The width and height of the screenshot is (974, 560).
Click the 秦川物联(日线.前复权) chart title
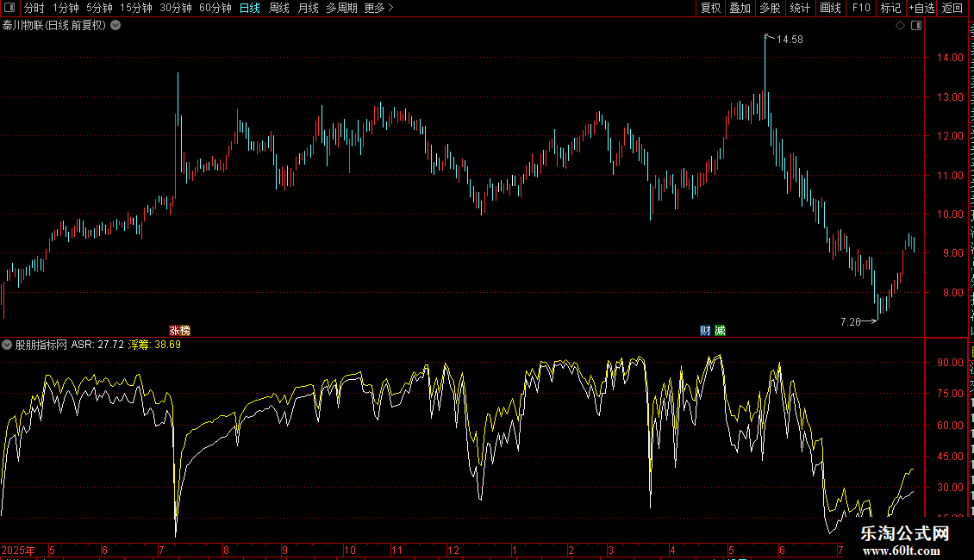click(54, 26)
